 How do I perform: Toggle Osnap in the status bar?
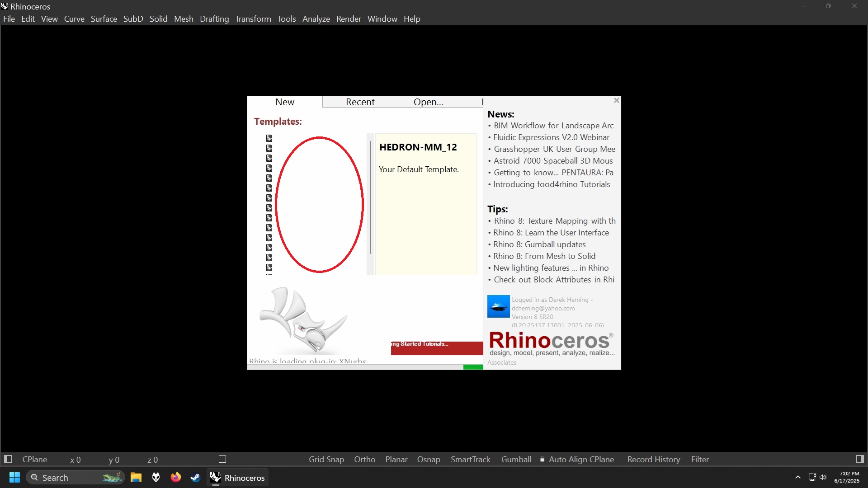click(429, 460)
